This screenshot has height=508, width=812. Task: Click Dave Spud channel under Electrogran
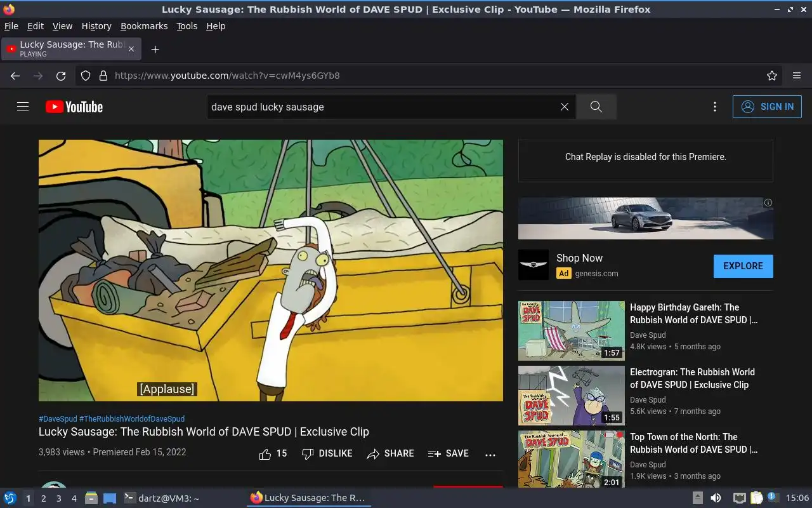648,400
